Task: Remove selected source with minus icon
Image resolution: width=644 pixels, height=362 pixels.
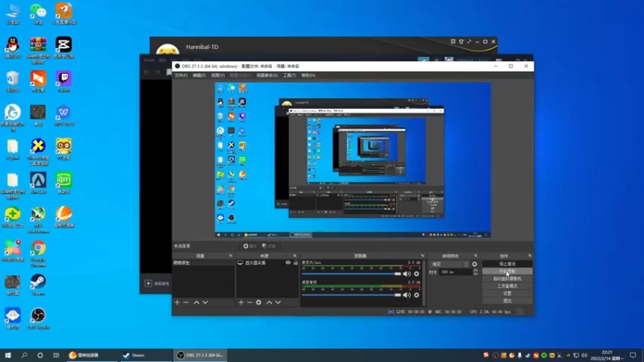Action: click(x=250, y=302)
